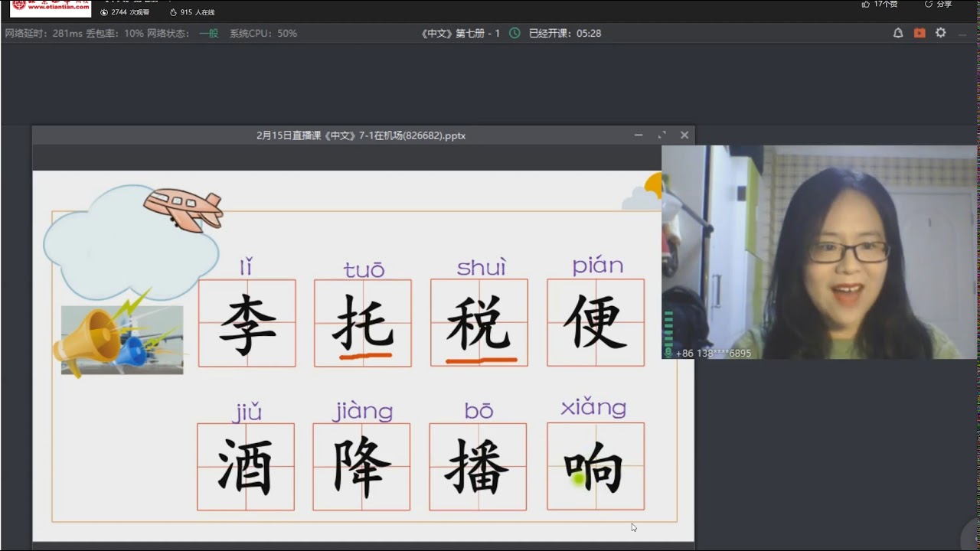This screenshot has height=551, width=980.
Task: Click the etiantian.com logo
Action: [x=51, y=8]
